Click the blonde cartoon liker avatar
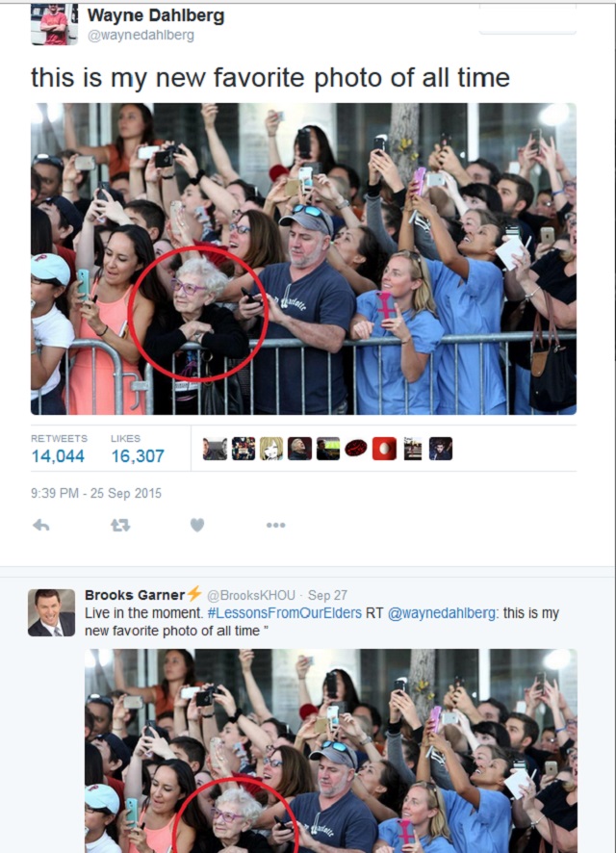616x853 pixels. tap(271, 449)
